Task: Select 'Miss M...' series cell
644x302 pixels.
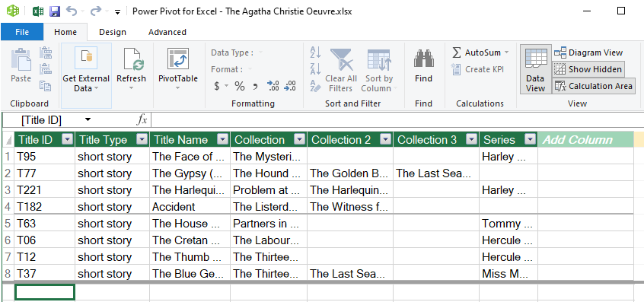Action: coord(509,273)
